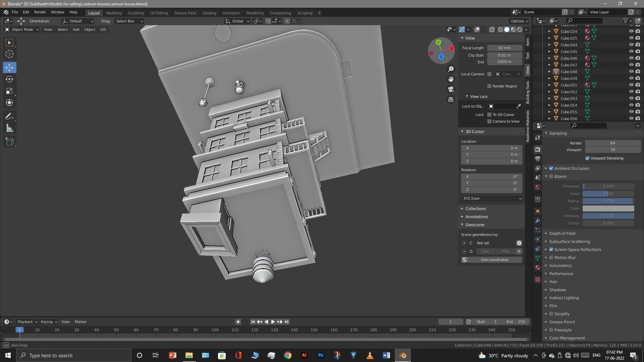Disable Viewport Denoising checkbox

(x=587, y=158)
